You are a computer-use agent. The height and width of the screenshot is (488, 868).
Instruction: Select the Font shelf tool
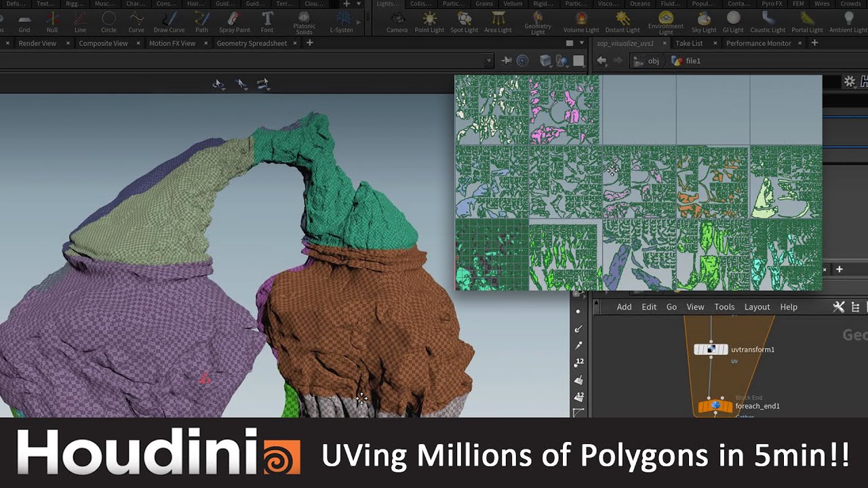(267, 22)
